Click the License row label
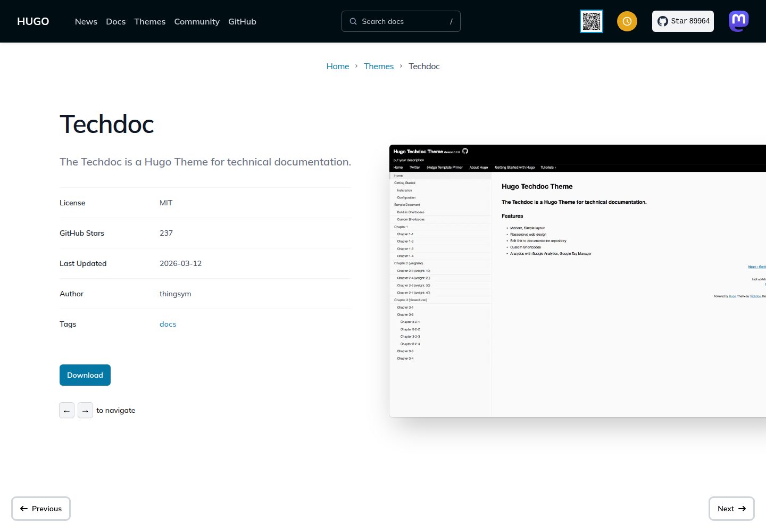766x532 pixels. point(72,203)
